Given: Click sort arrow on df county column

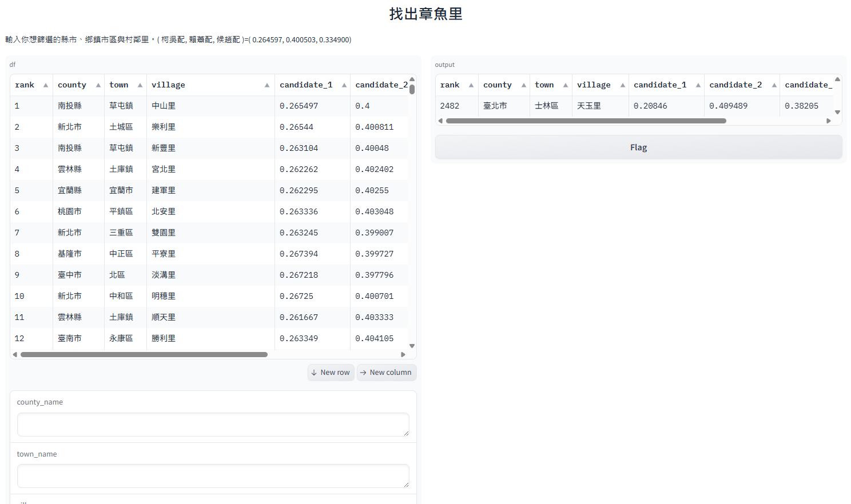Looking at the screenshot, I should pos(98,85).
